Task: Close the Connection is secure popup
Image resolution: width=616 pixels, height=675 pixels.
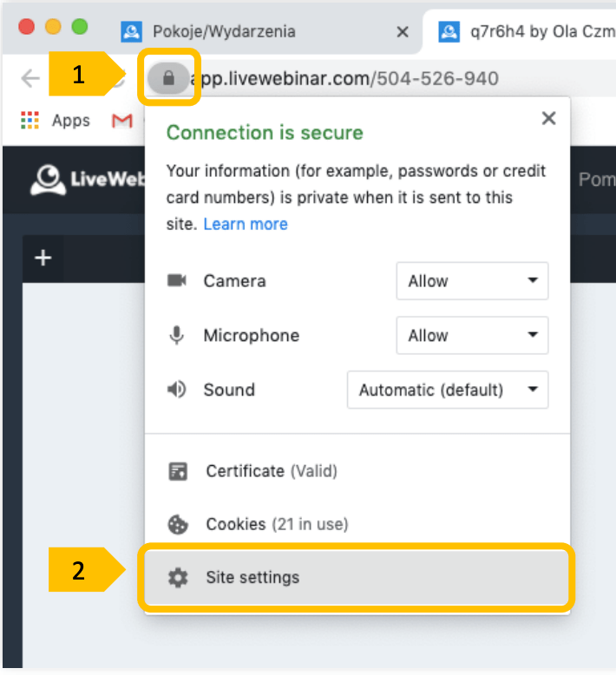Action: 549,118
